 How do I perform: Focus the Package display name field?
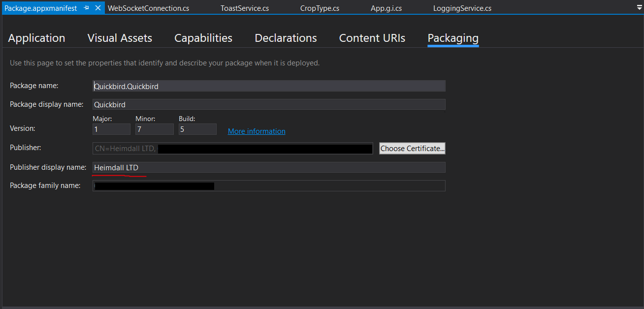coord(269,104)
